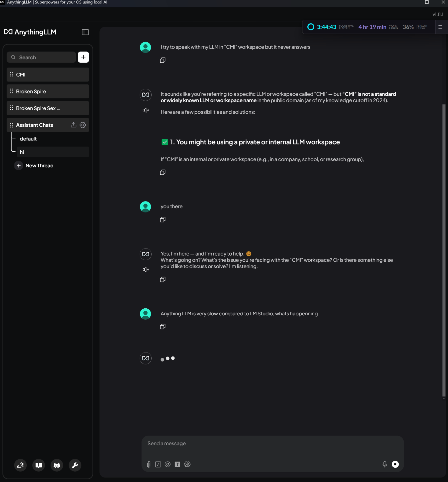Start voice input with the microphone icon
448x482 pixels.
(x=385, y=464)
